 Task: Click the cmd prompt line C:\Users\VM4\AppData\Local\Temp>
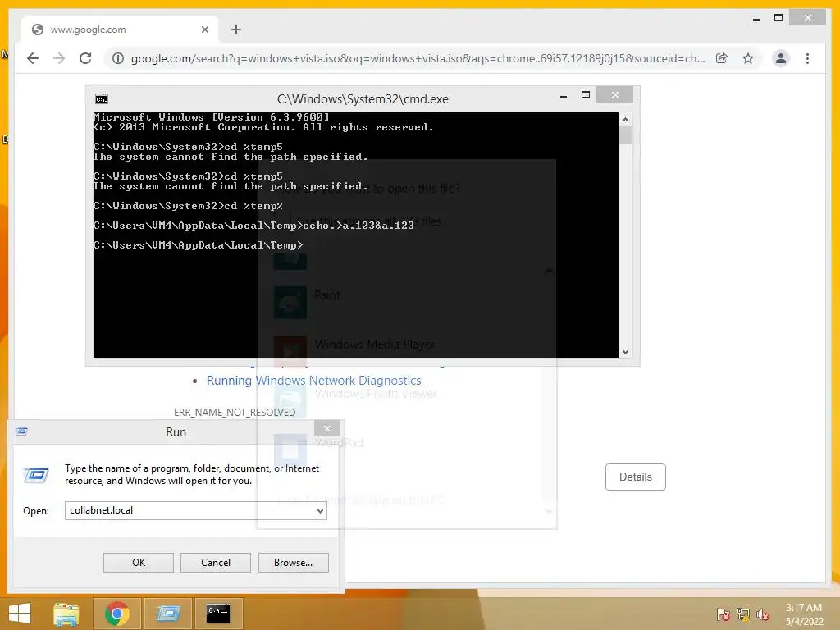pos(199,245)
